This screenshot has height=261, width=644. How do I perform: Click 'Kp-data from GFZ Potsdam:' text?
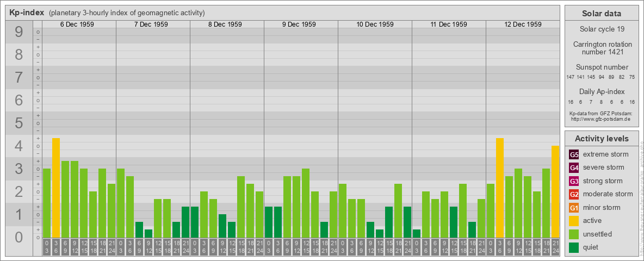click(x=602, y=113)
